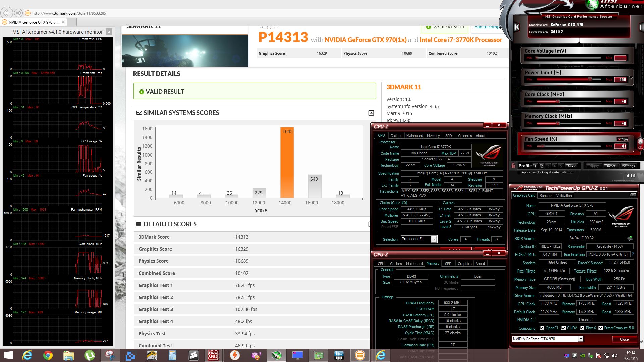644x362 pixels.
Task: Click the BIOS save chip icon
Action: click(630, 238)
